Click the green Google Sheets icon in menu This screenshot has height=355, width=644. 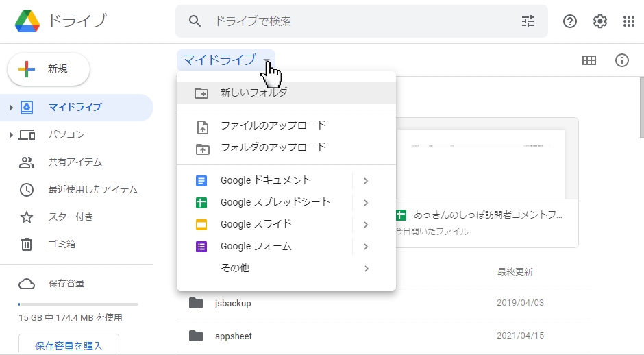pyautogui.click(x=201, y=203)
